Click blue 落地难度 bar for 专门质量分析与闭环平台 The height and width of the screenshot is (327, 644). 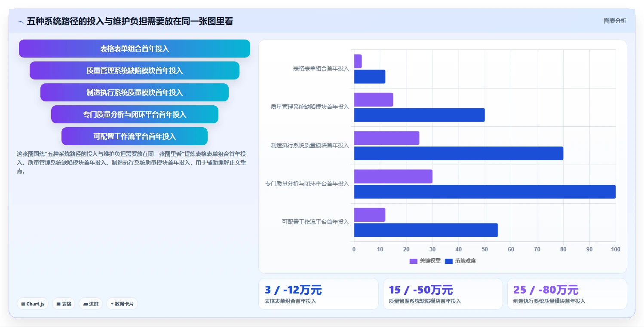[x=485, y=192]
